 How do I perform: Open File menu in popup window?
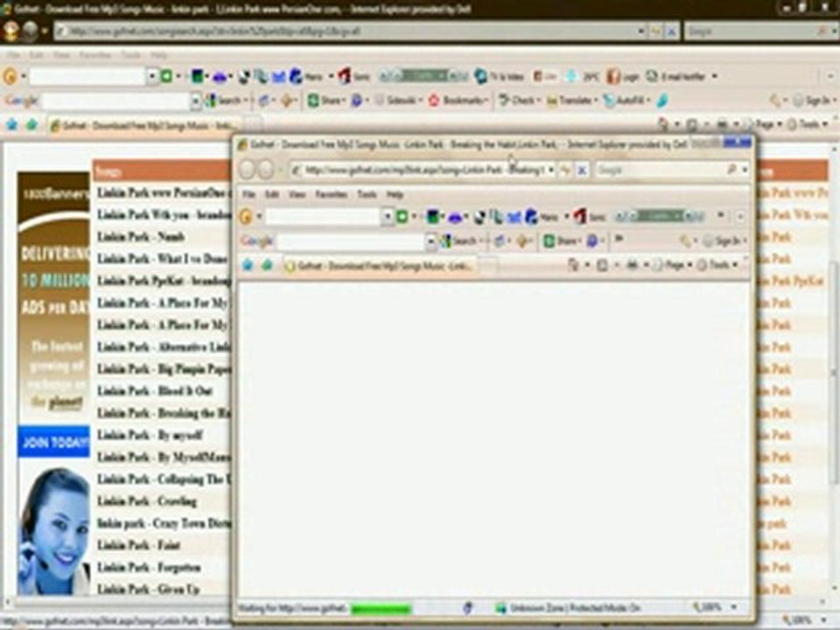tap(248, 194)
